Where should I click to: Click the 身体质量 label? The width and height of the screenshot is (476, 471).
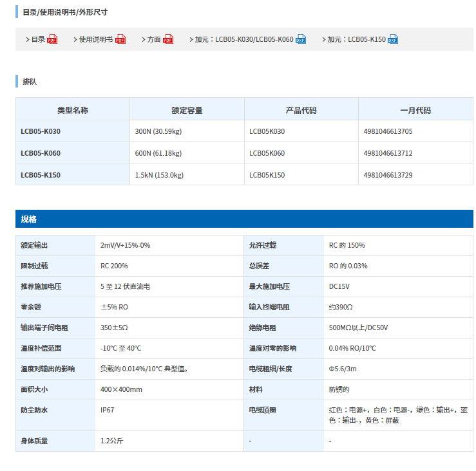(34, 441)
